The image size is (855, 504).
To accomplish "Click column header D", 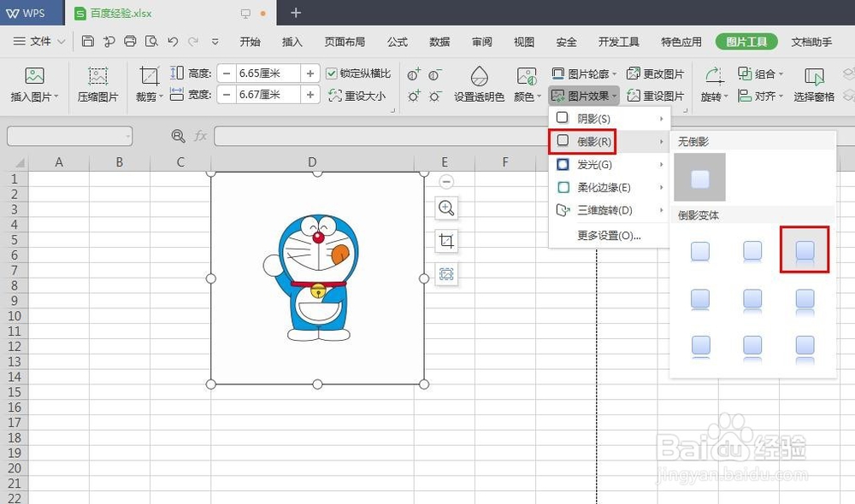I will (312, 162).
